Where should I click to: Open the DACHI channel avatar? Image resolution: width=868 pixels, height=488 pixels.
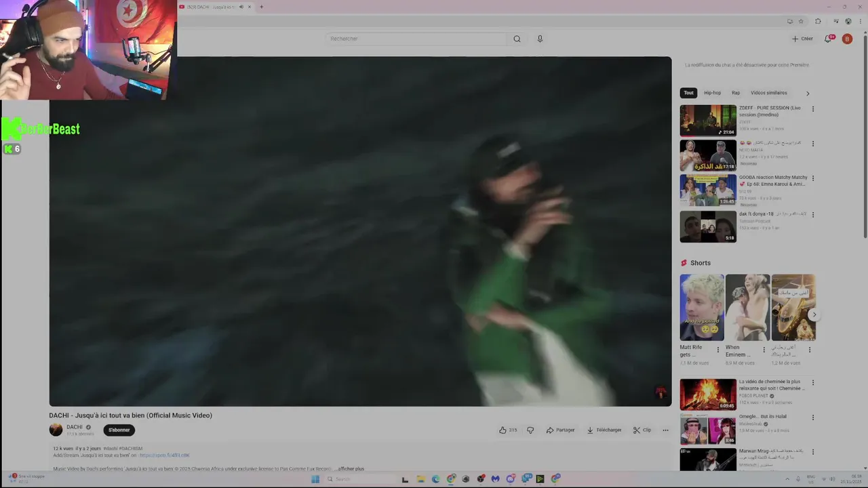[x=56, y=430]
